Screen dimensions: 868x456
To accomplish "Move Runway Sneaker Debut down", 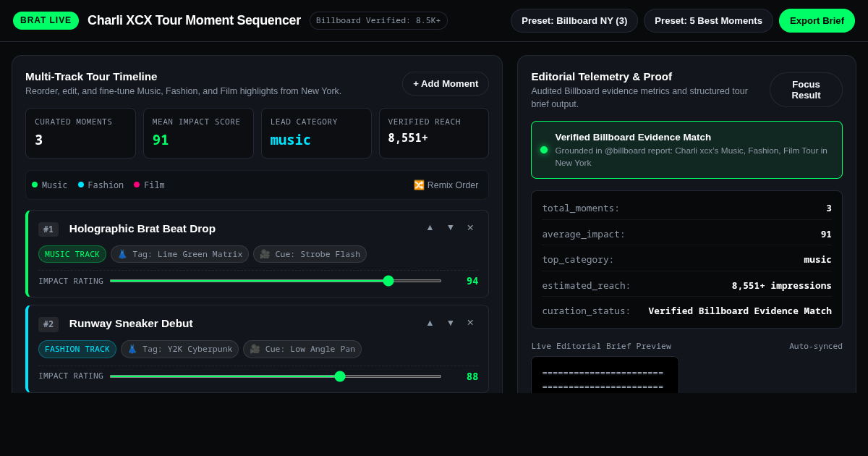I will tap(450, 323).
